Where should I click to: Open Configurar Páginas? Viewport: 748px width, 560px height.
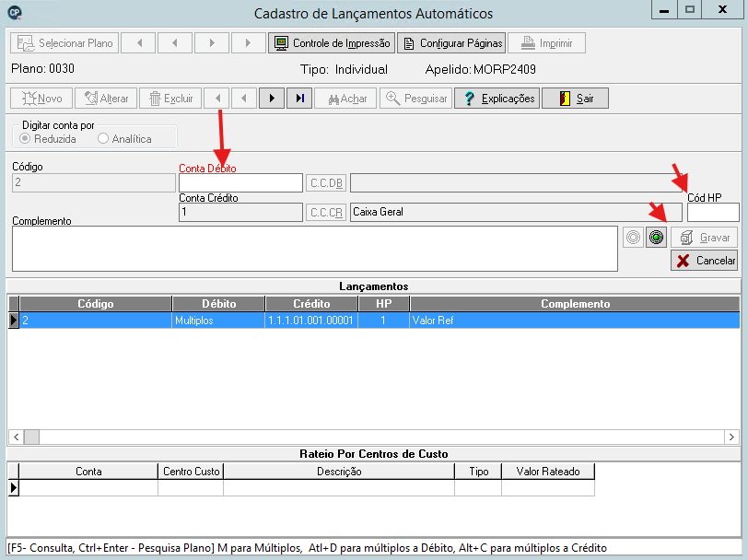[451, 43]
